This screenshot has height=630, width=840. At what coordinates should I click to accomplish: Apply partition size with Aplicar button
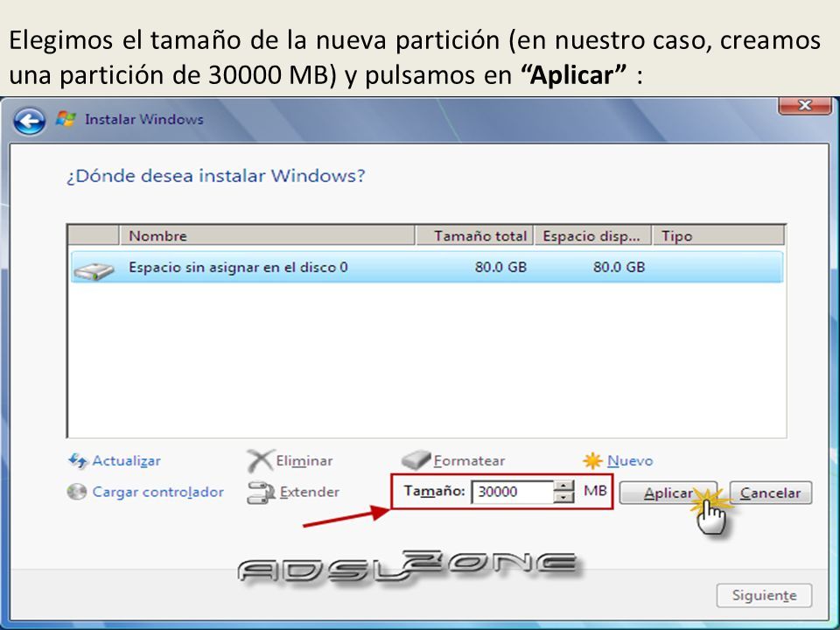point(668,493)
